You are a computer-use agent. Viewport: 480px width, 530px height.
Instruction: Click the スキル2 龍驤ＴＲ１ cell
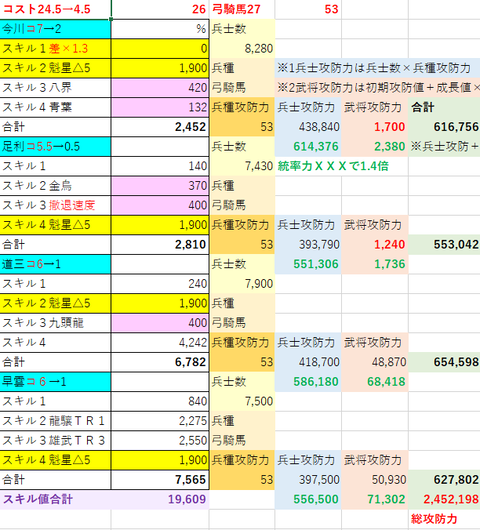coord(55,421)
